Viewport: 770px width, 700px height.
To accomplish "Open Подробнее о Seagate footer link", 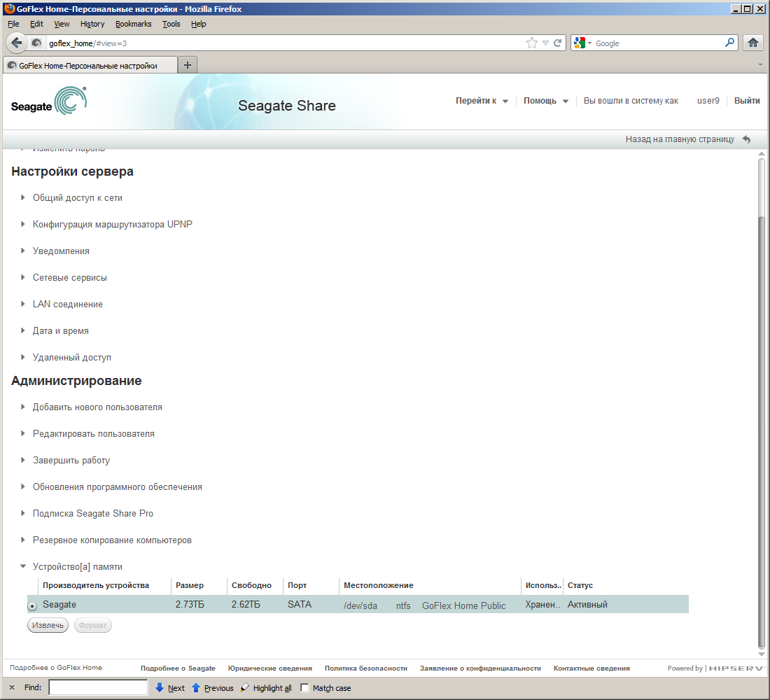I will click(178, 668).
